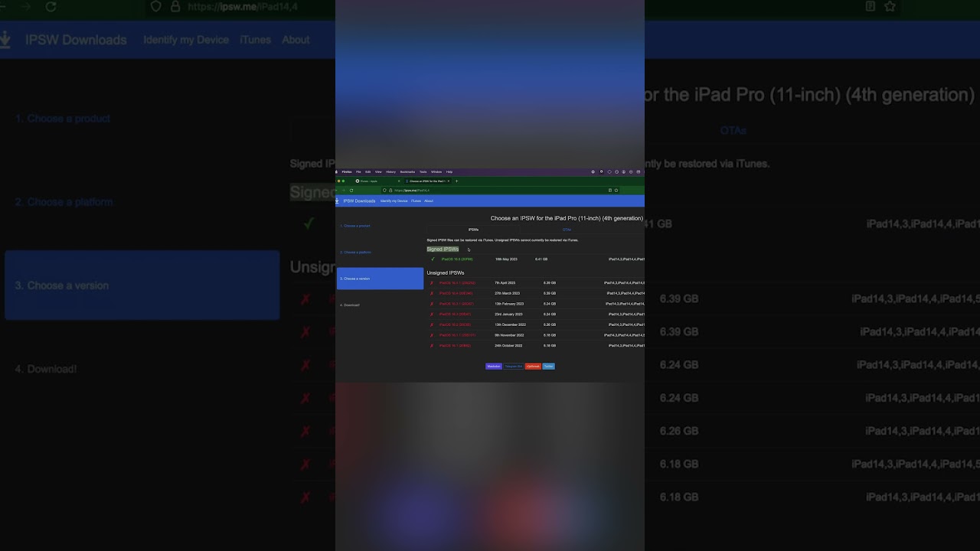Select the unsigned row dated 24th October 2022 in the centered page
The height and width of the screenshot is (551, 980).
coord(535,345)
